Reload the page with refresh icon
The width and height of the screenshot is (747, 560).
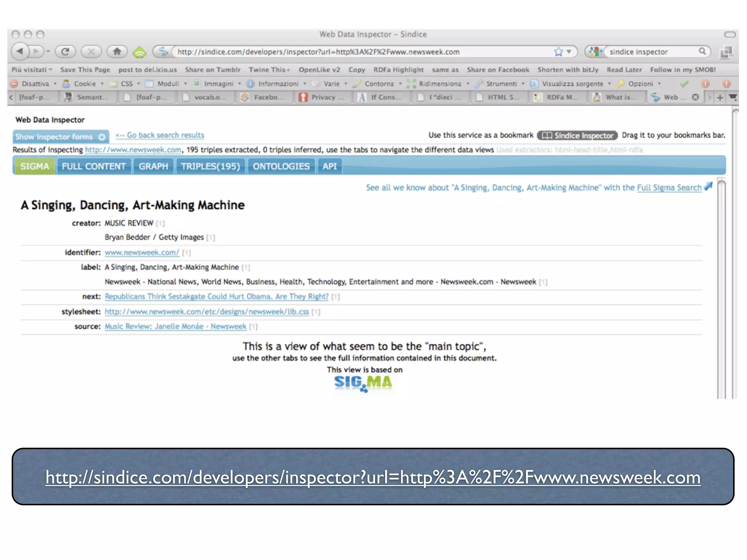pos(65,51)
